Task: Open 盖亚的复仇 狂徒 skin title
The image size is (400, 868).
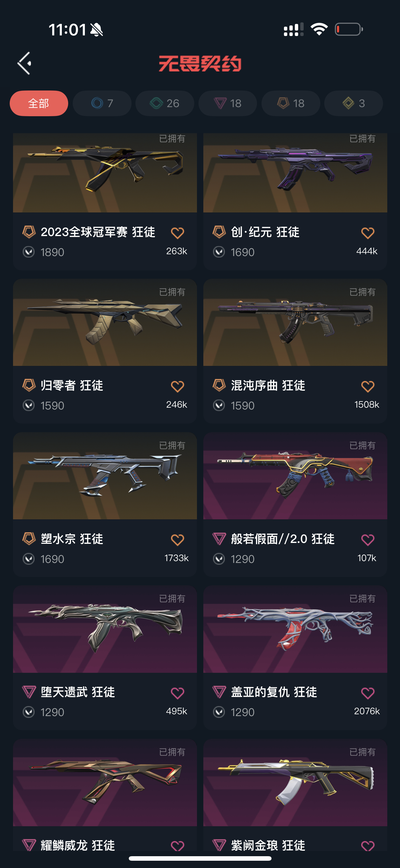Action: click(274, 692)
